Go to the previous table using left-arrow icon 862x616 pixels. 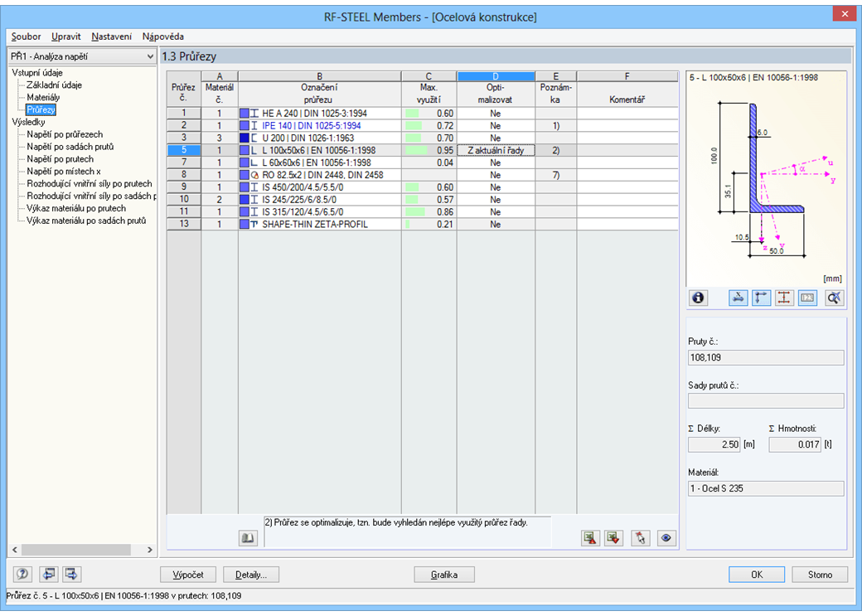[49, 575]
